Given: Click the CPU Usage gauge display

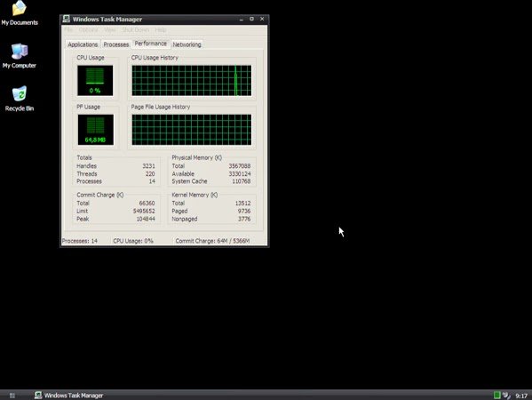Looking at the screenshot, I should (95, 81).
